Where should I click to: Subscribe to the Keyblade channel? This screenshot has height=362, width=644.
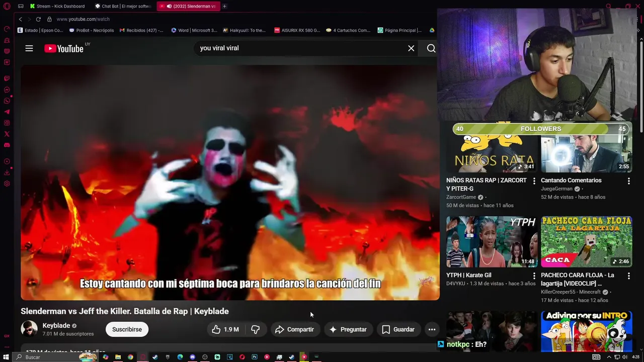pyautogui.click(x=127, y=329)
